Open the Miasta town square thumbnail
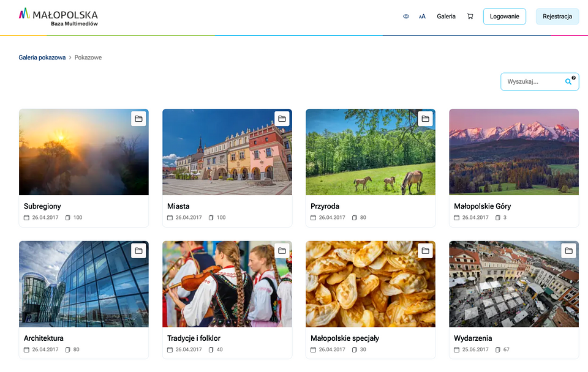The height and width of the screenshot is (372, 588). point(227,152)
